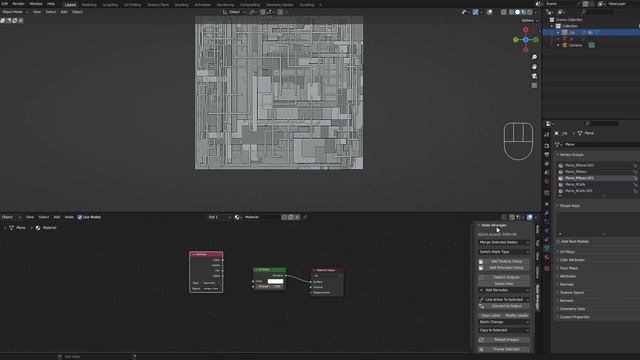
Task: Click the Material name field in node editor
Action: (263, 217)
